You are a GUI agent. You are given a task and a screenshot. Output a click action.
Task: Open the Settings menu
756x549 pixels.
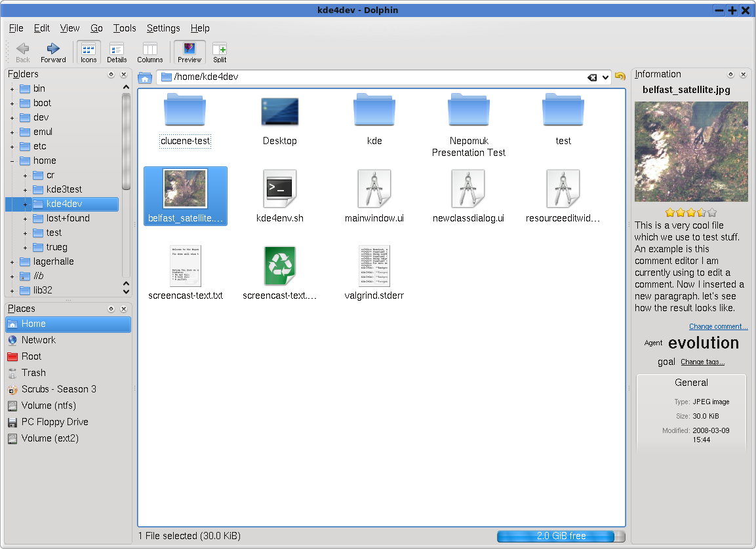coord(163,28)
